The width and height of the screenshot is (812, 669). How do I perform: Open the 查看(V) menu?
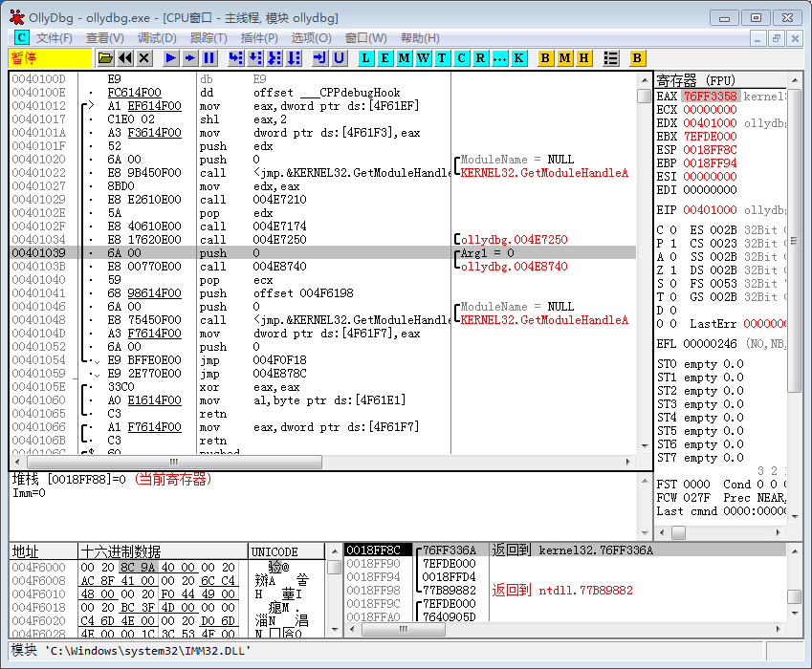[x=105, y=38]
